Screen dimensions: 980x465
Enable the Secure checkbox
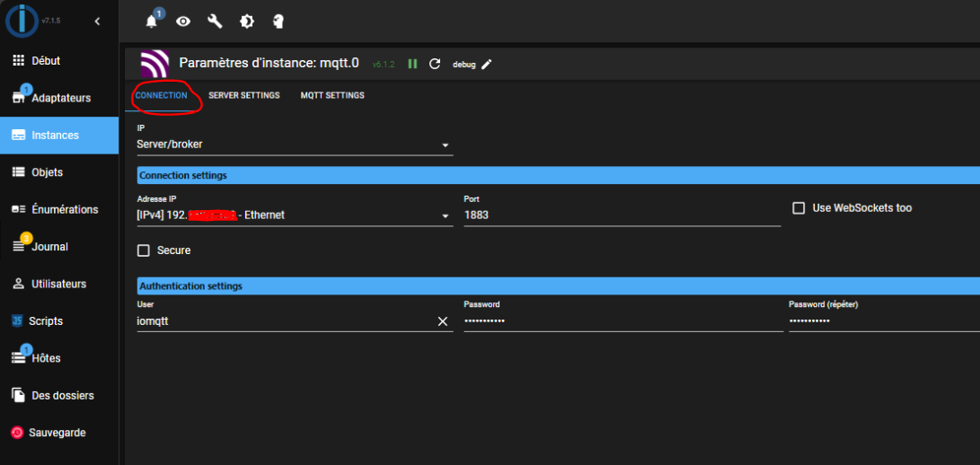click(x=144, y=250)
